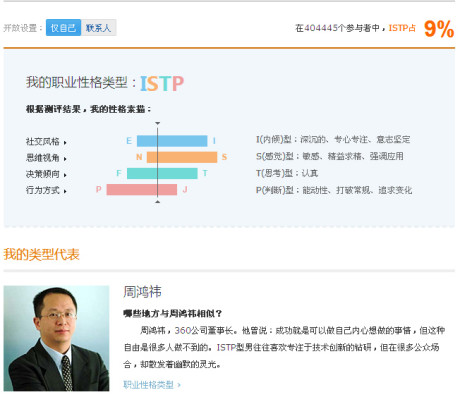Image resolution: width=460 pixels, height=397 pixels.
Task: Click the name heading 周鸿祎
Action: 142,292
